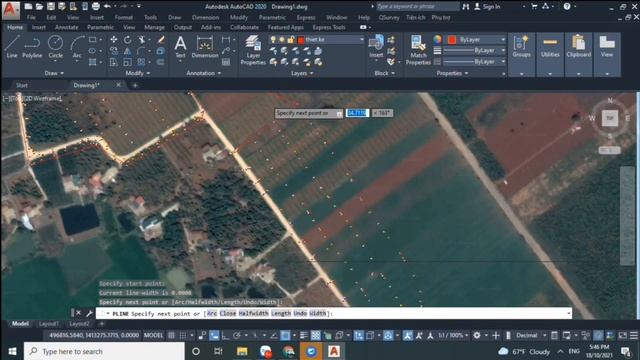Click the Plot (print) icon in quick access toolbar
This screenshot has height=360, width=640.
pyautogui.click(x=96, y=7)
